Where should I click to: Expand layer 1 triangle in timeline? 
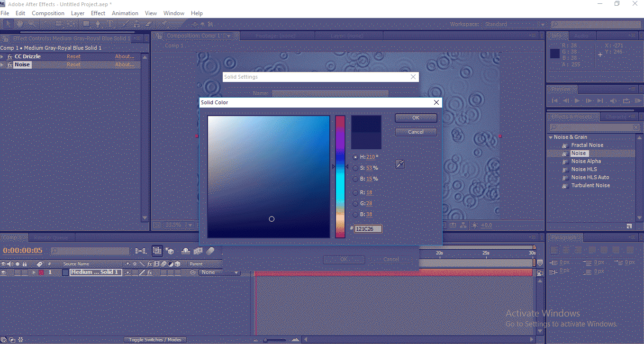click(x=34, y=272)
